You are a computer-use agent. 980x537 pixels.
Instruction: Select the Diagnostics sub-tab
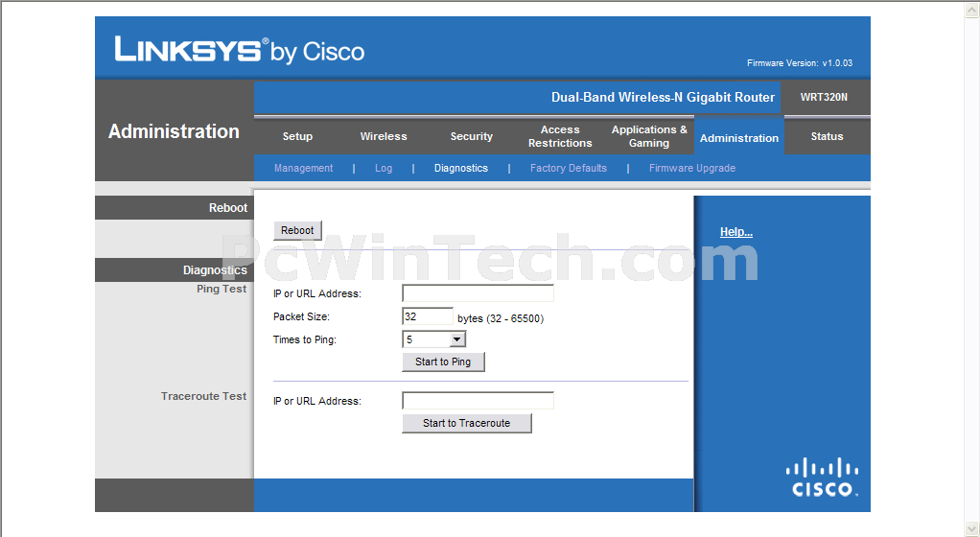click(x=460, y=168)
